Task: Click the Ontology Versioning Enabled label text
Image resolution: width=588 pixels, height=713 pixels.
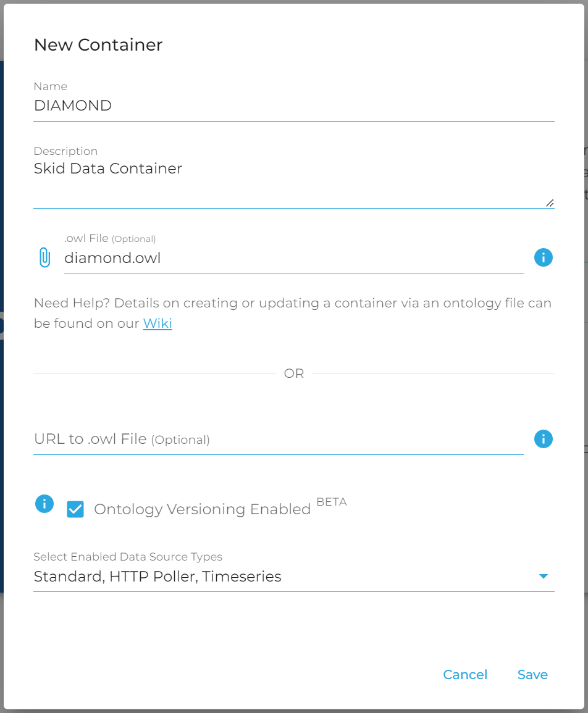Action: pyautogui.click(x=202, y=509)
